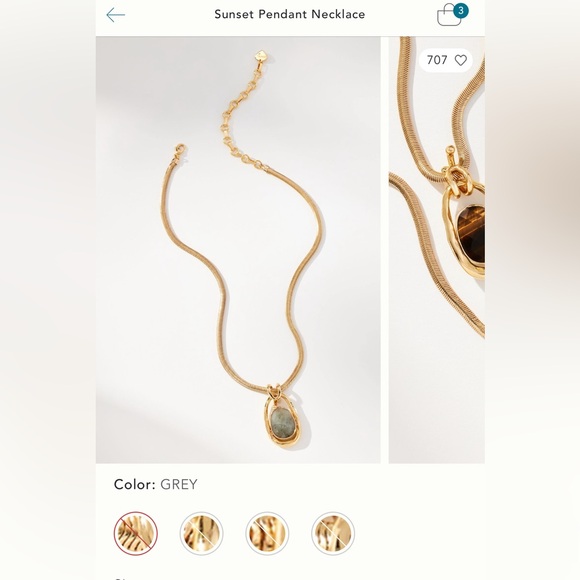
Task: Select the red-outlined first color swatch
Action: pos(136,533)
